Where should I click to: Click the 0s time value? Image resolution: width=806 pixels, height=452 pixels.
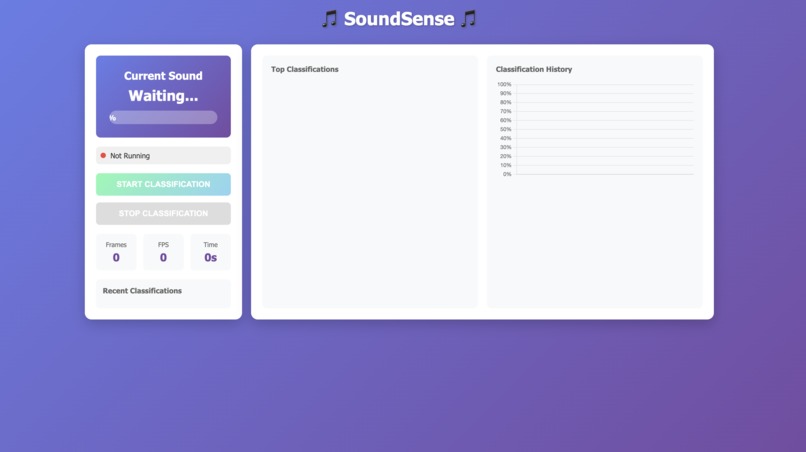pos(210,258)
